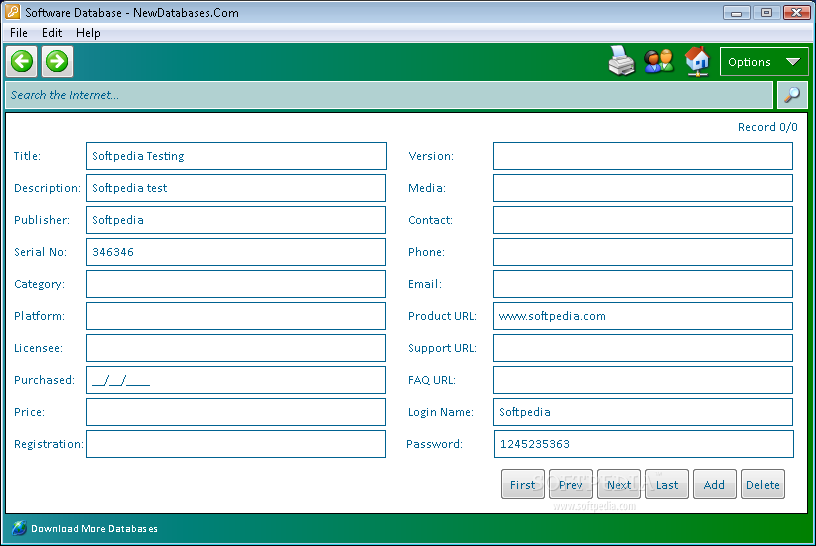Click the empty Category field
This screenshot has height=546, width=816.
[236, 284]
